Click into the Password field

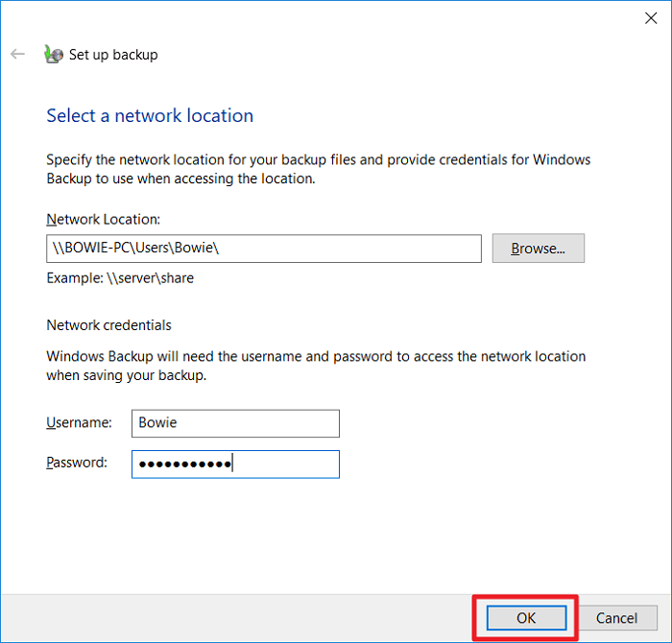tap(235, 464)
